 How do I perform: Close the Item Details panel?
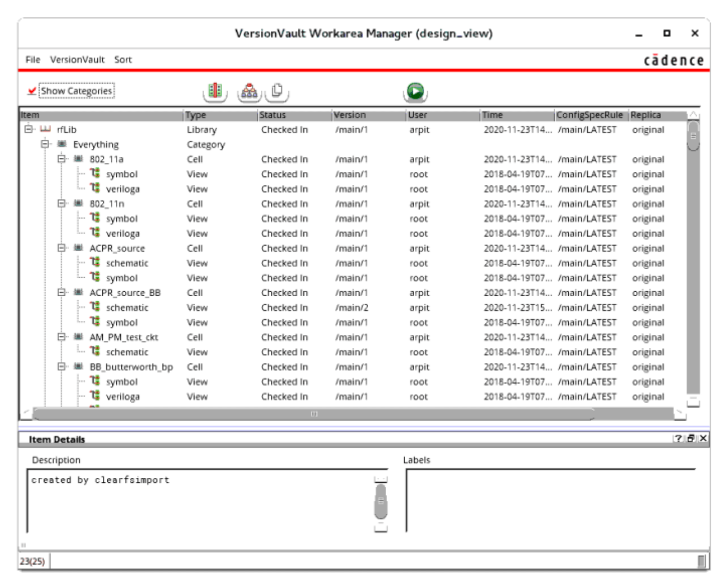pos(703,438)
